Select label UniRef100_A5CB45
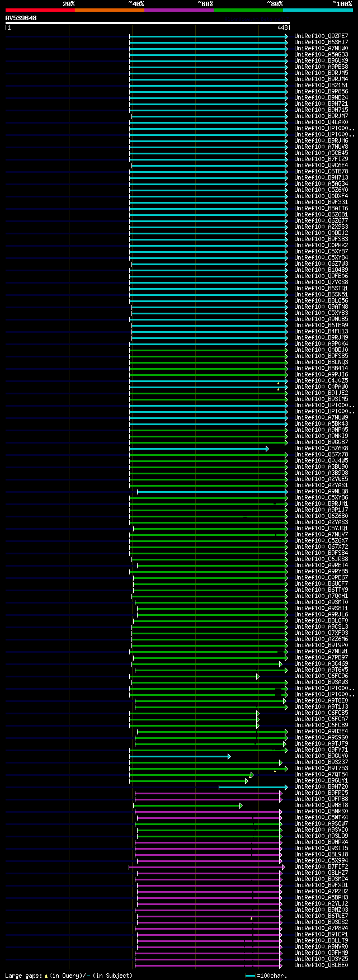 click(x=321, y=153)
